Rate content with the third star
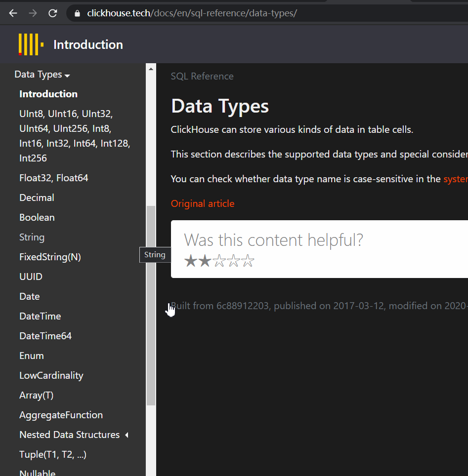 click(219, 261)
